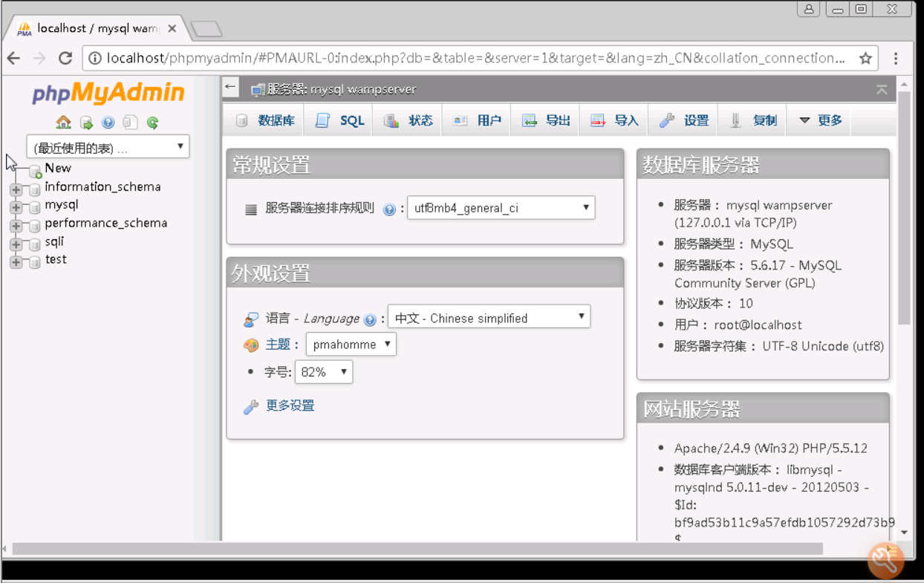Screen dimensions: 924x583
Task: Click the test database cylinder icon
Action: click(34, 262)
